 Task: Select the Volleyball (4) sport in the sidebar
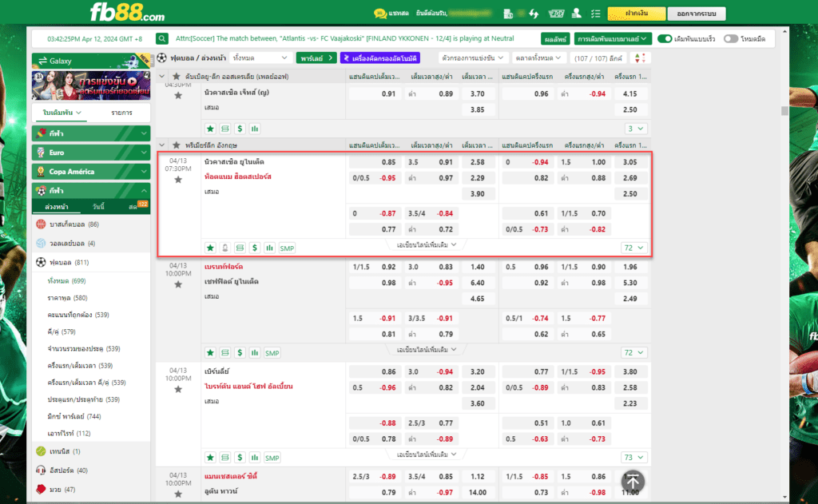91,243
